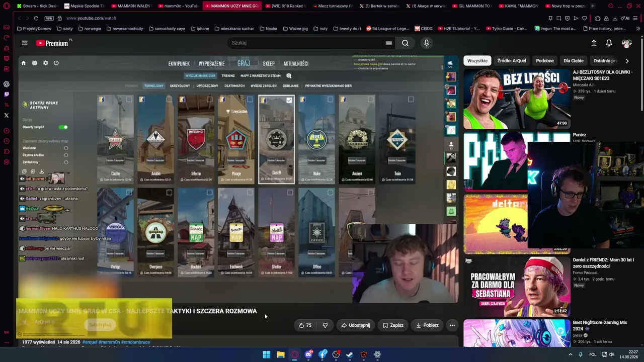644x362 pixels.
Task: Open Opera sidebar settings gear
Action: click(x=7, y=162)
